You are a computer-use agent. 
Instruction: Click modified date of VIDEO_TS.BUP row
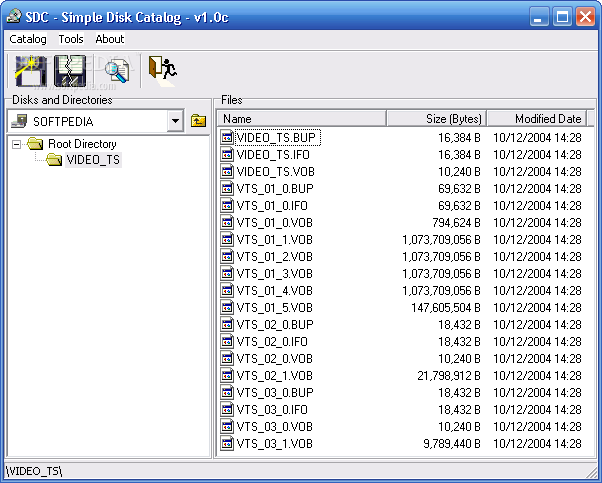tap(537, 137)
